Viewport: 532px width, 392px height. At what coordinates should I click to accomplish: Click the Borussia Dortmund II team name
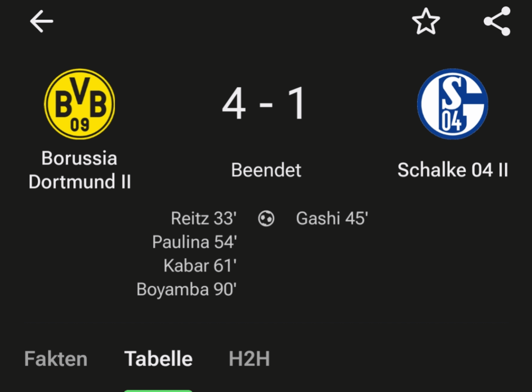pyautogui.click(x=79, y=169)
